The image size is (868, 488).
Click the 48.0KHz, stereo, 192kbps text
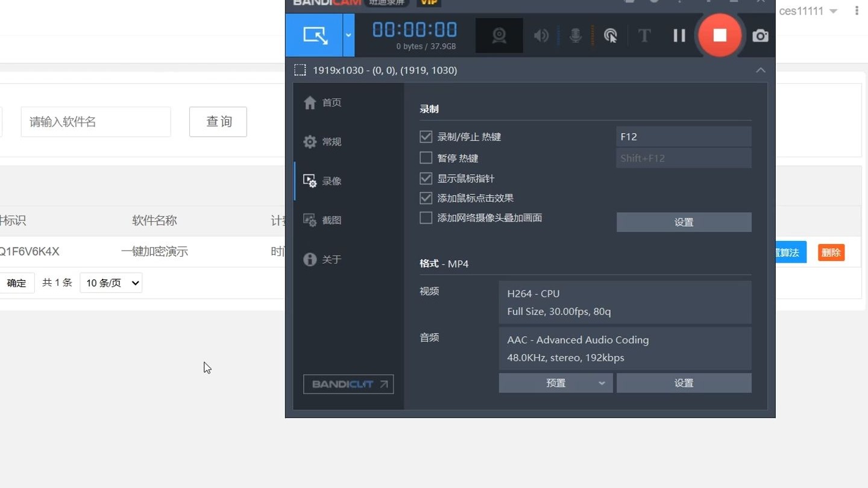click(565, 358)
